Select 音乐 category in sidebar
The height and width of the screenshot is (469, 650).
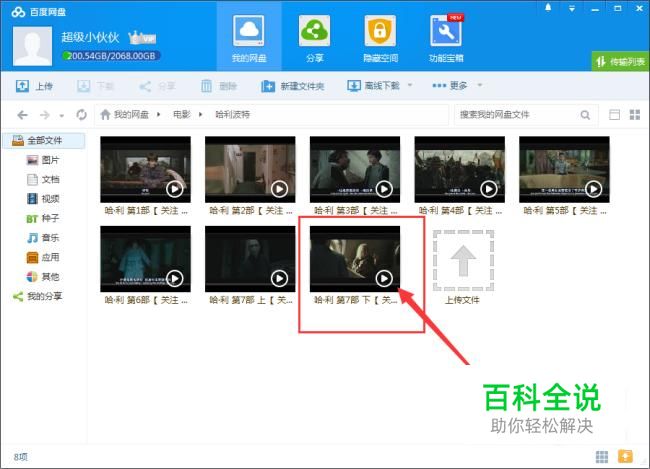pyautogui.click(x=43, y=238)
